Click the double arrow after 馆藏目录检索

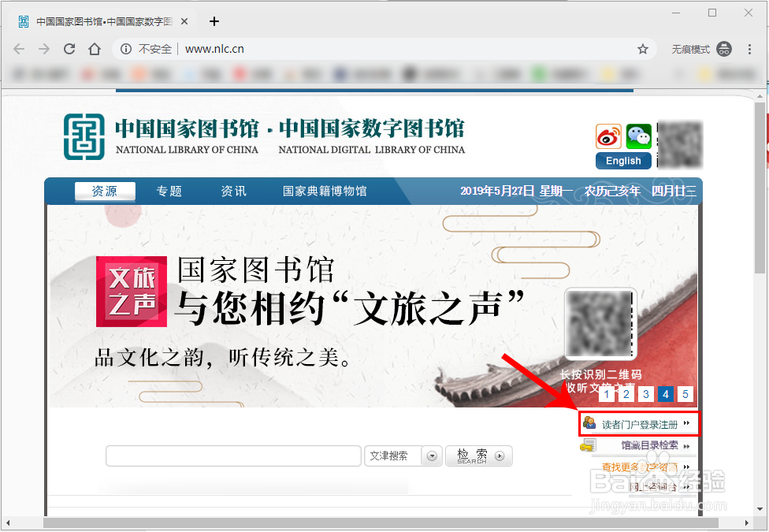[x=686, y=446]
